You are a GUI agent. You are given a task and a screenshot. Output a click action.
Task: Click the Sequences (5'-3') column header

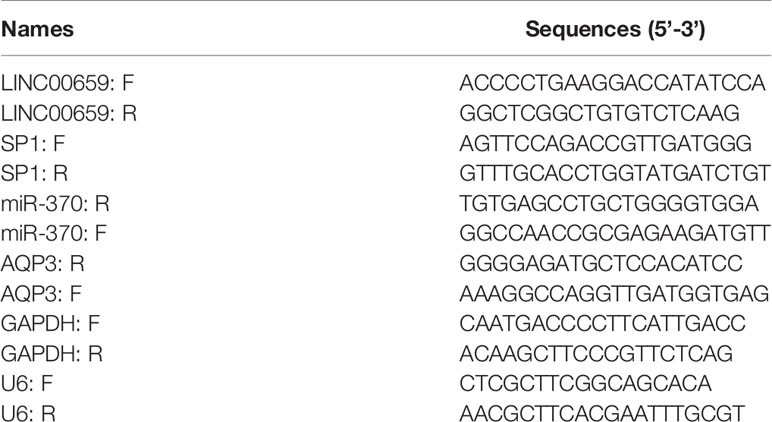[x=615, y=29]
